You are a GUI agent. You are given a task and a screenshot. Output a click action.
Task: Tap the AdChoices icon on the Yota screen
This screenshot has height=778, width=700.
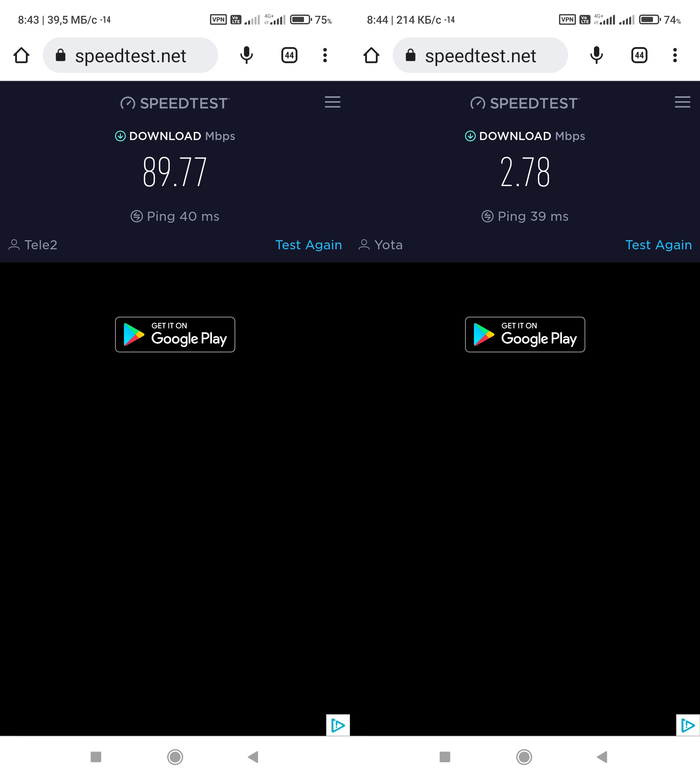click(688, 725)
